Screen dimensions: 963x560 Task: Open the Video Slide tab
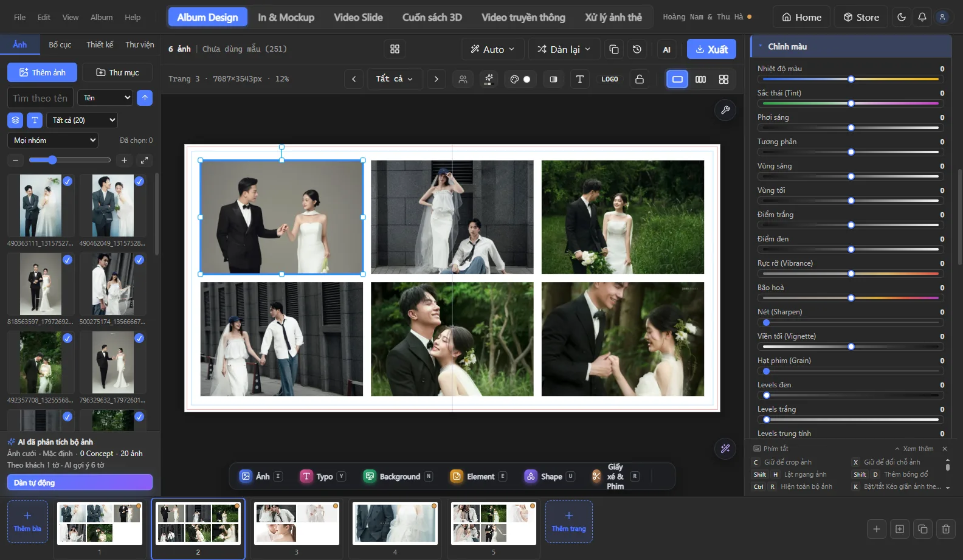coord(358,17)
